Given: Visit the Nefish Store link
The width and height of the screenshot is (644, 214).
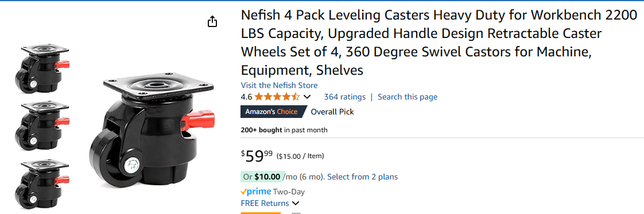Looking at the screenshot, I should pos(279,85).
